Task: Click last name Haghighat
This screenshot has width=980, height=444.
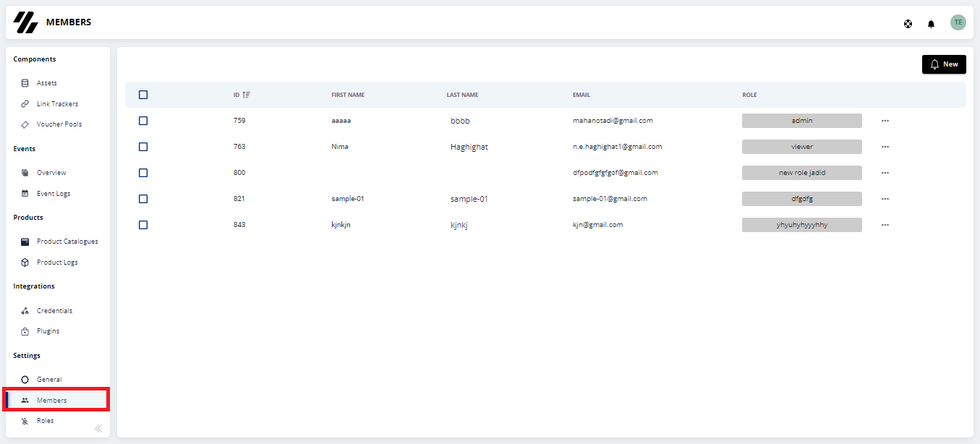Action: tap(469, 147)
